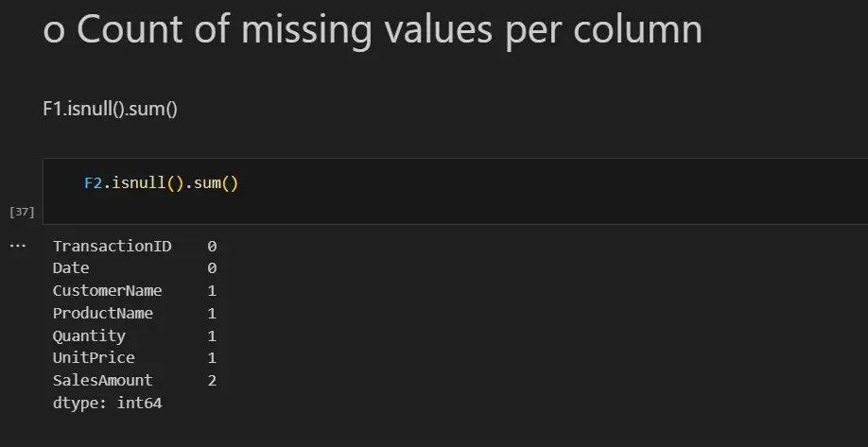Click the UnitPrice label in the output
Image resolution: width=868 pixels, height=447 pixels.
[94, 358]
